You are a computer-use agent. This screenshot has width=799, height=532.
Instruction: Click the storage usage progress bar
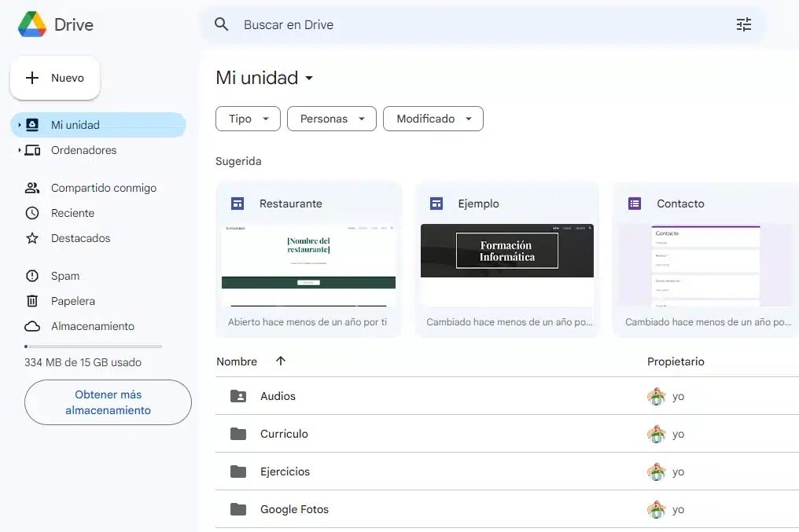point(94,347)
